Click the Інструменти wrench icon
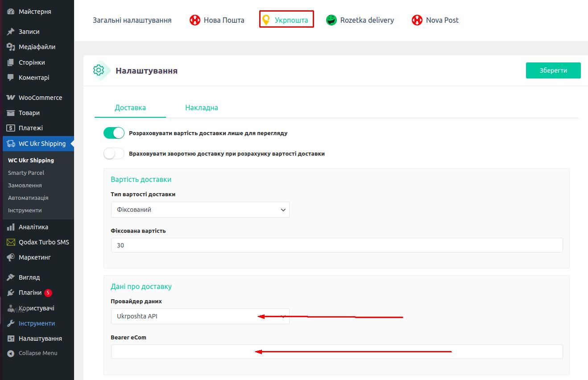The width and height of the screenshot is (588, 380). point(11,323)
